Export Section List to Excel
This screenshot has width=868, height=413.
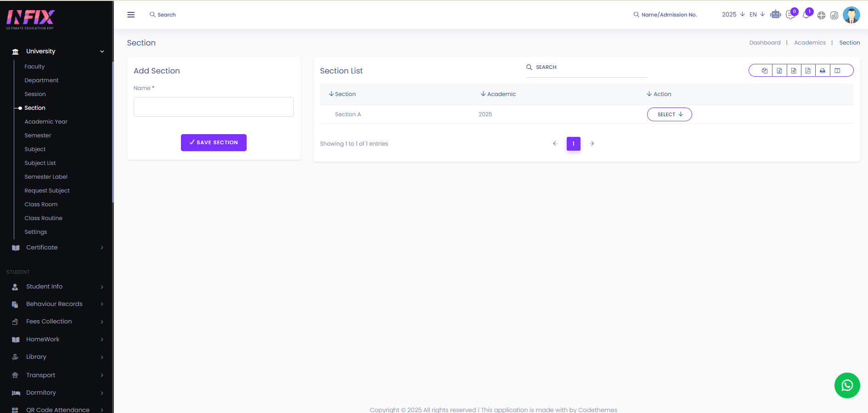779,70
